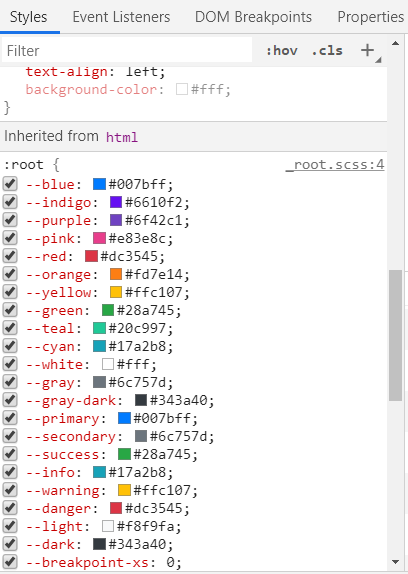Disable the --green variable checkbox
This screenshot has width=408, height=574.
10,310
